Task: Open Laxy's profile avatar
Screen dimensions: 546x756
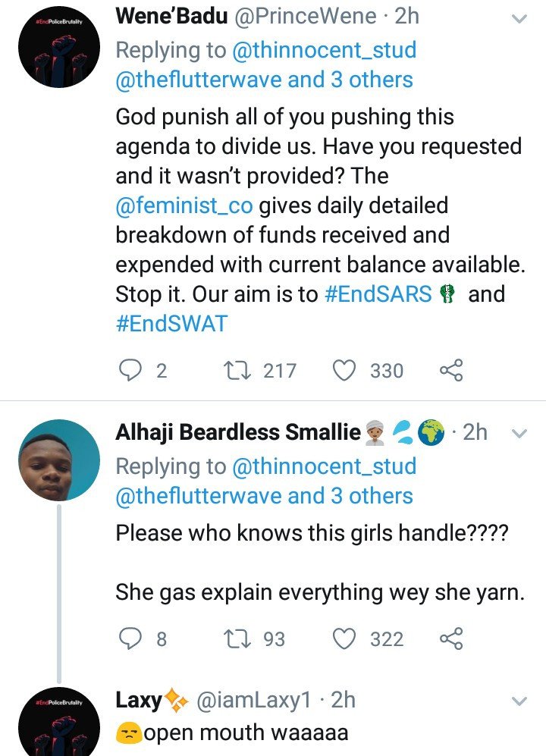Action: [59, 724]
